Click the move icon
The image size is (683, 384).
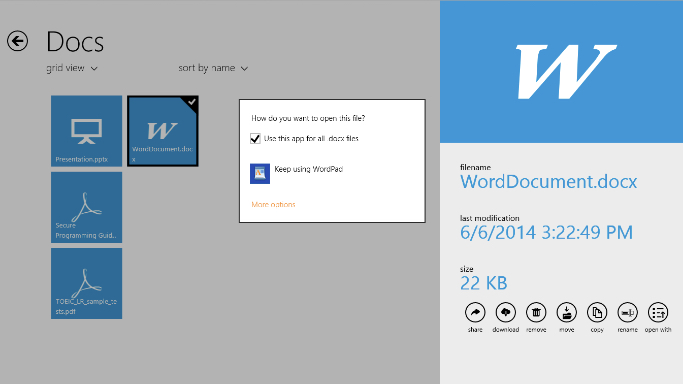(567, 312)
